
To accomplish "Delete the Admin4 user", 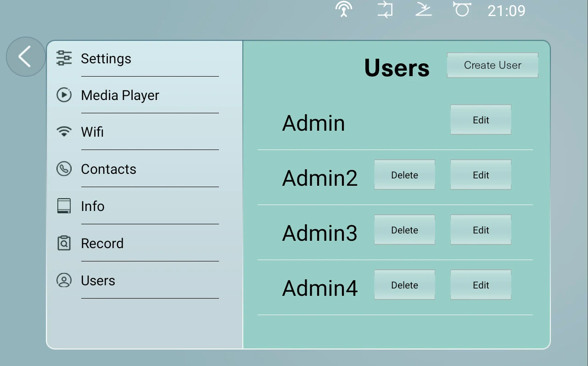I will [404, 285].
